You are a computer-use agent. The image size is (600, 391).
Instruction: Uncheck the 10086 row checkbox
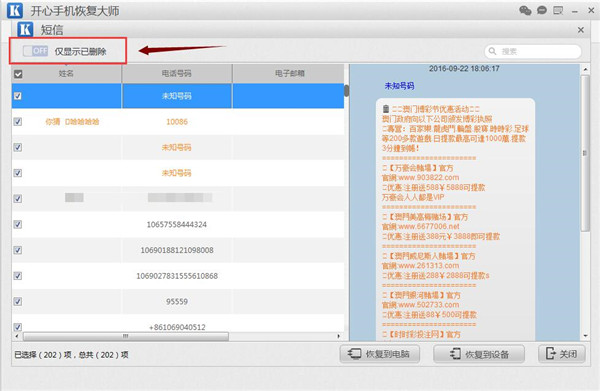[18, 122]
